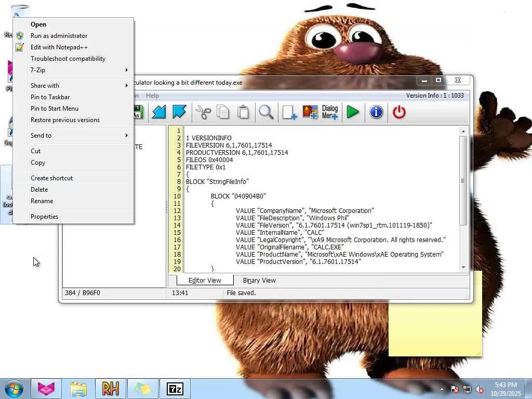Choose Cut from context menu
Image resolution: width=532 pixels, height=399 pixels.
tap(74, 151)
